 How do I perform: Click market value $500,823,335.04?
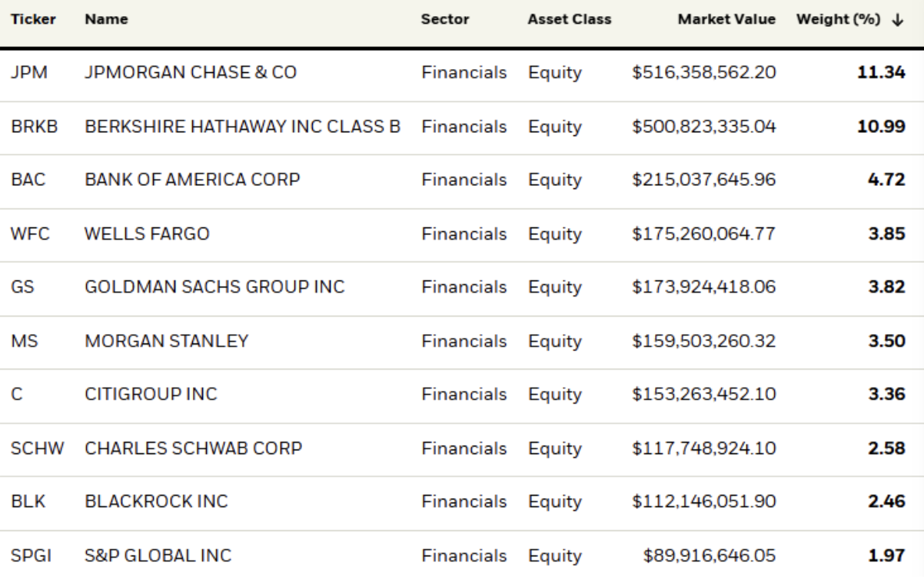(703, 127)
